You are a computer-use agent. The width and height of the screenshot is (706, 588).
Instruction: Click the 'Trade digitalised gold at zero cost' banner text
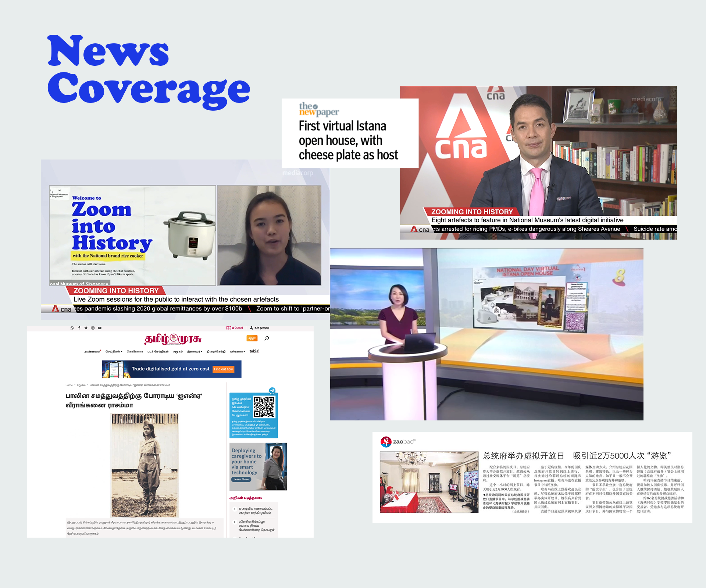point(170,369)
